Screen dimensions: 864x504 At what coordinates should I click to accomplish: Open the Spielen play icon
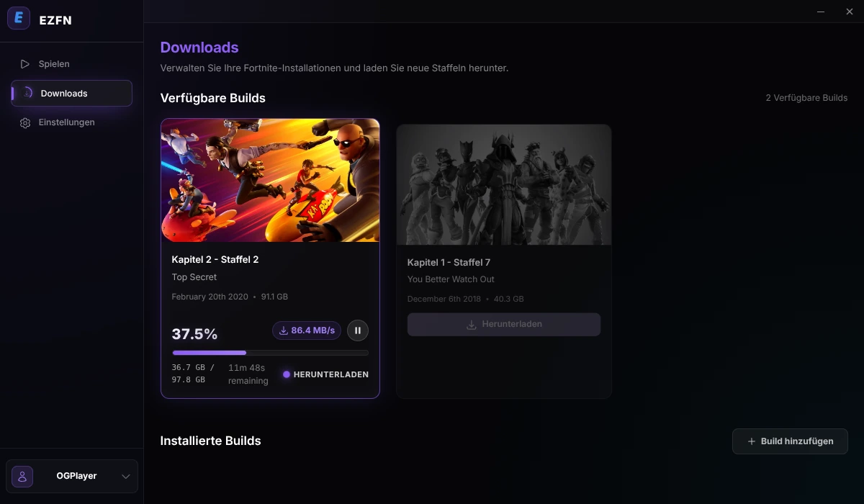(25, 64)
